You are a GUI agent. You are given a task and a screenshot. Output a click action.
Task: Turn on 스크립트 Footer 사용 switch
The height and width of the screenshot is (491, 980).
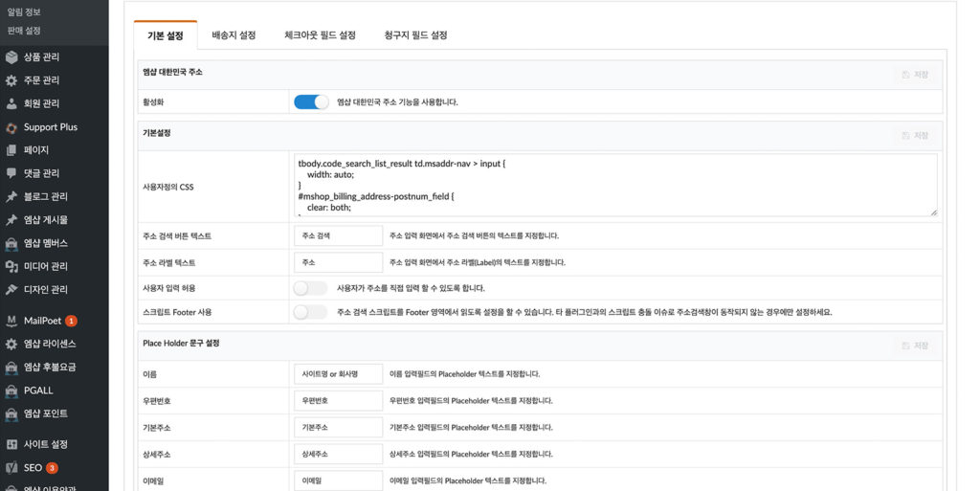pos(310,312)
